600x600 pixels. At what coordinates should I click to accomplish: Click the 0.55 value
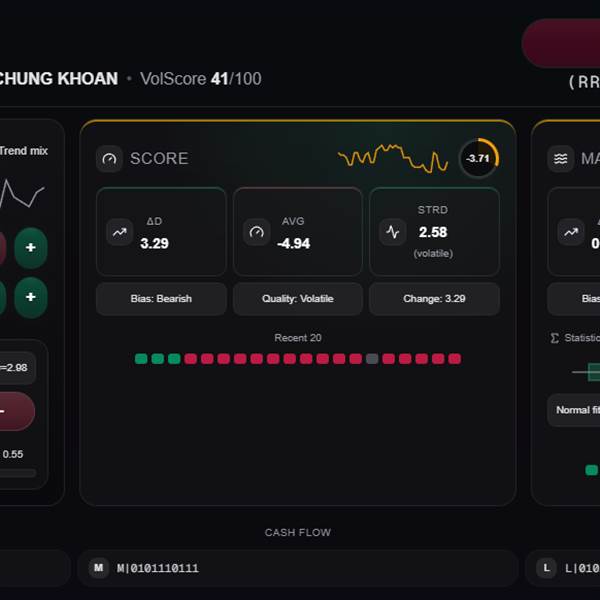click(13, 454)
